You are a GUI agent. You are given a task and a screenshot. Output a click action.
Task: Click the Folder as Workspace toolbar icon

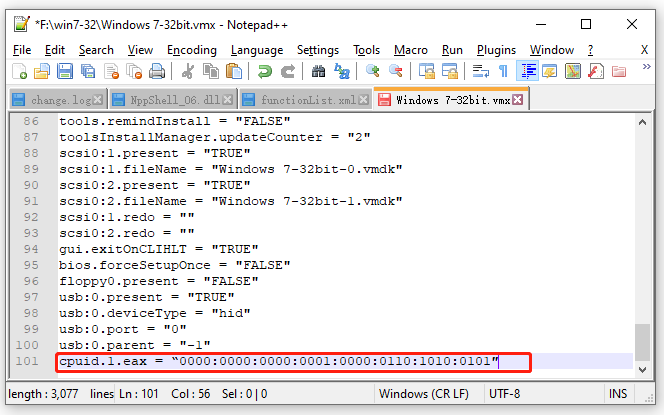point(619,71)
